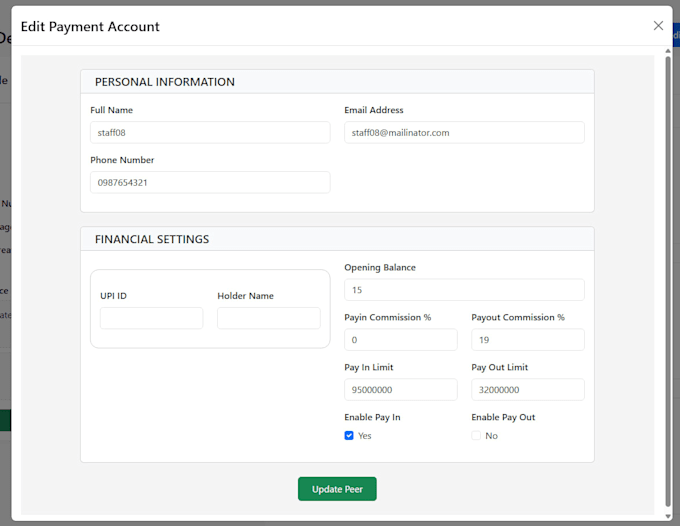The width and height of the screenshot is (680, 526).
Task: Click the FINANCIAL SETTINGS heading
Action: point(152,239)
